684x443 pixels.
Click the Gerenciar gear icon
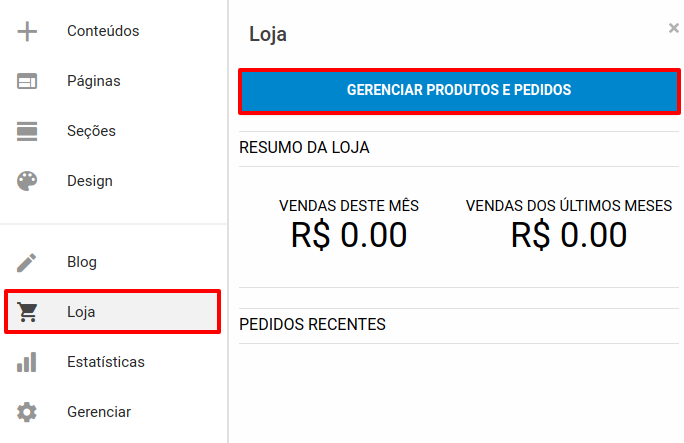pos(27,412)
